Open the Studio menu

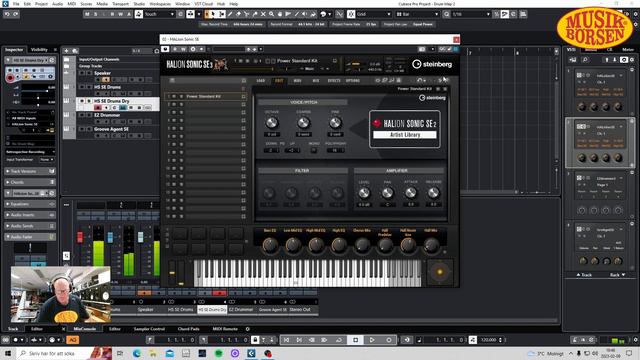click(139, 4)
